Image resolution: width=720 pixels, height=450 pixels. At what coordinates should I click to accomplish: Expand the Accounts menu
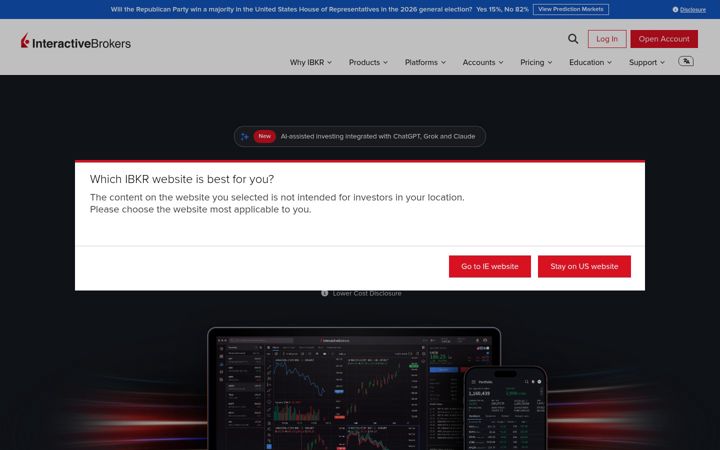click(x=483, y=62)
